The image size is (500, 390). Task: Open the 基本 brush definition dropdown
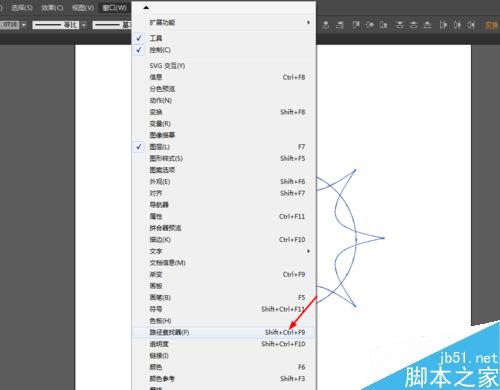111,25
